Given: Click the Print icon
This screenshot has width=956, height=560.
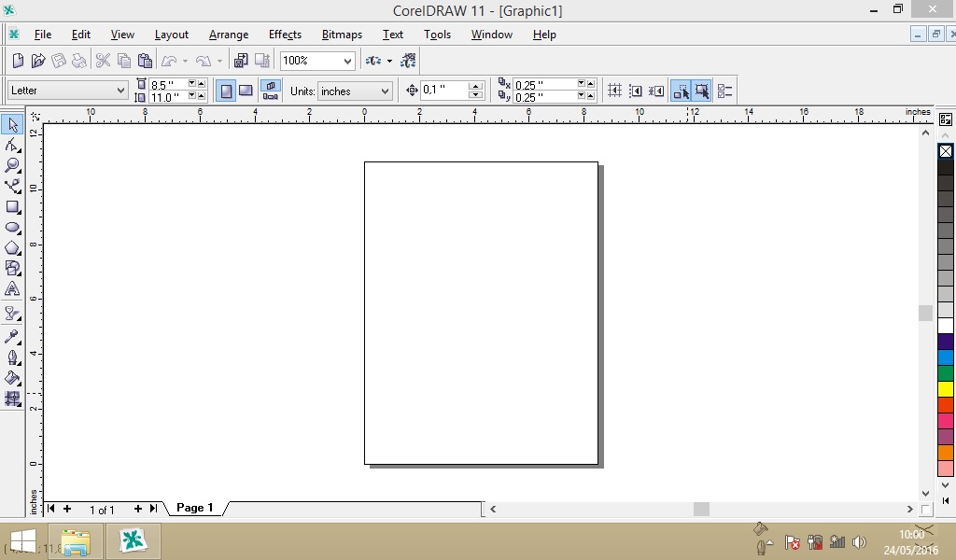Looking at the screenshot, I should coord(79,61).
